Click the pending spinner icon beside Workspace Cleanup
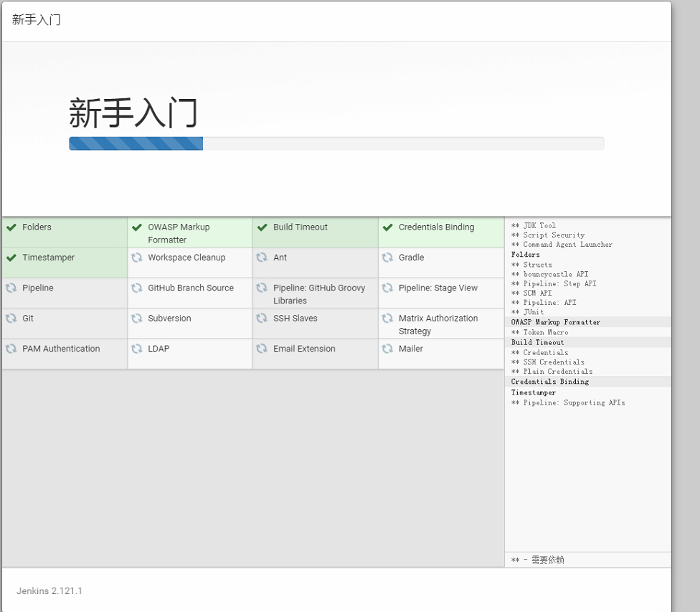 click(x=136, y=258)
